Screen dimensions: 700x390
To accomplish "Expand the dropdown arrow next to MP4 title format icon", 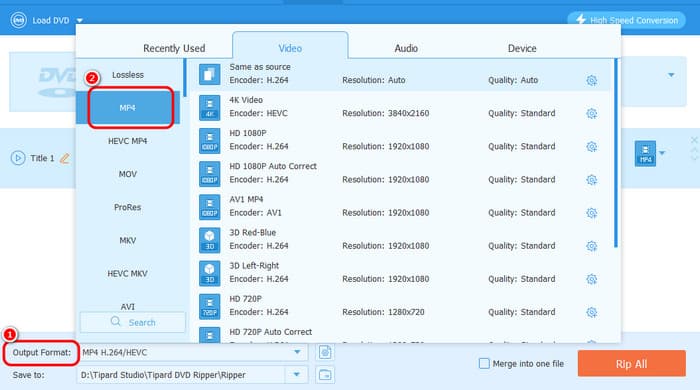I will 662,153.
